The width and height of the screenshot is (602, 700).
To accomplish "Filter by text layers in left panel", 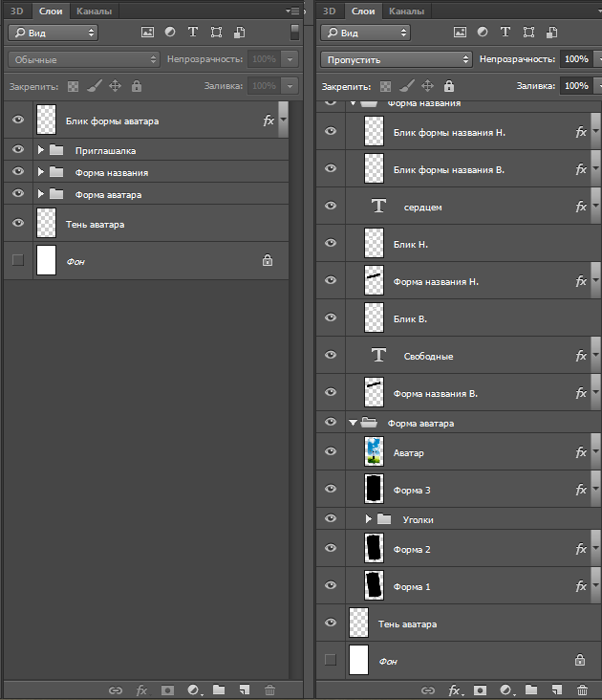I will click(193, 32).
